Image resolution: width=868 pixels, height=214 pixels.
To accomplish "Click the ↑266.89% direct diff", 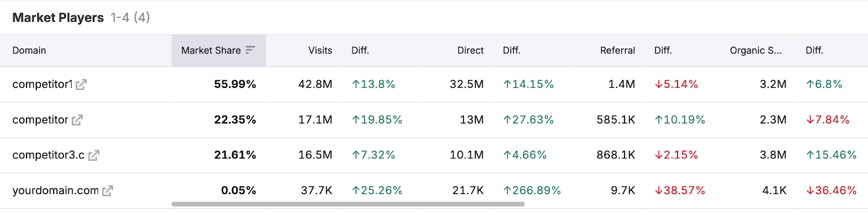I will pos(532,191).
